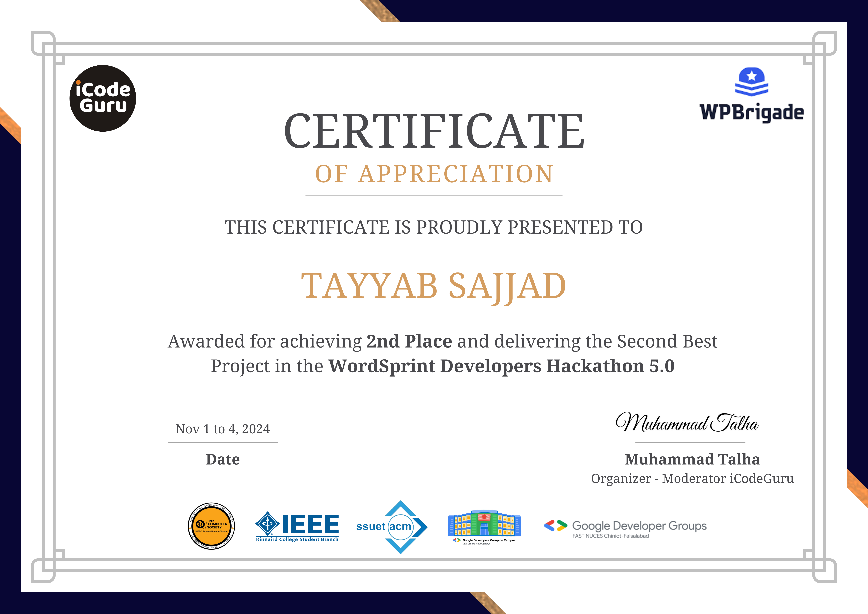Click 'Kinnaird College Student Branch' caption

tap(297, 540)
